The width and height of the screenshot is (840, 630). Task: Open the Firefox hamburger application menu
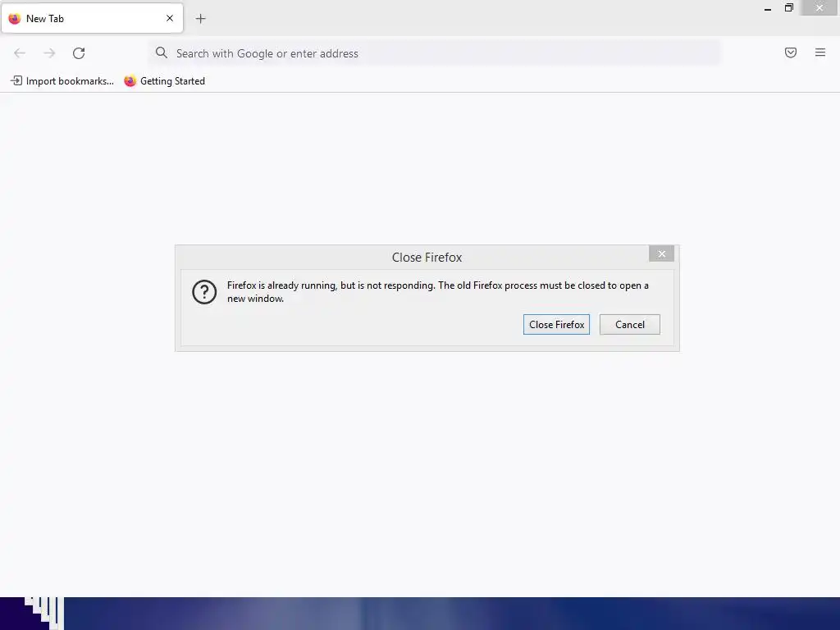click(820, 52)
